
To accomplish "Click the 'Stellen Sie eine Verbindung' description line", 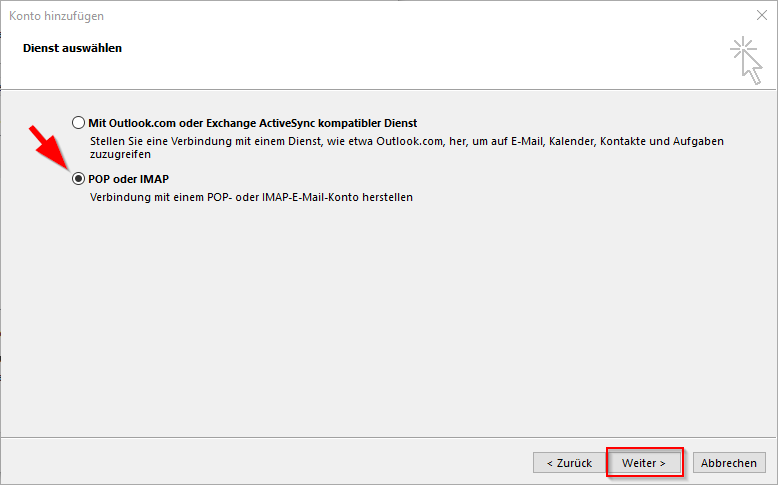I will pyautogui.click(x=407, y=141).
